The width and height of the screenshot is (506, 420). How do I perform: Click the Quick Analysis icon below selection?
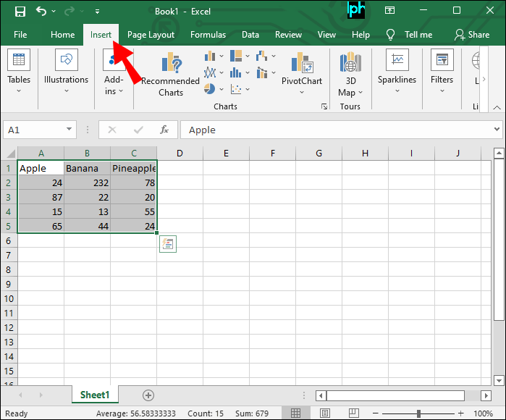pos(168,245)
